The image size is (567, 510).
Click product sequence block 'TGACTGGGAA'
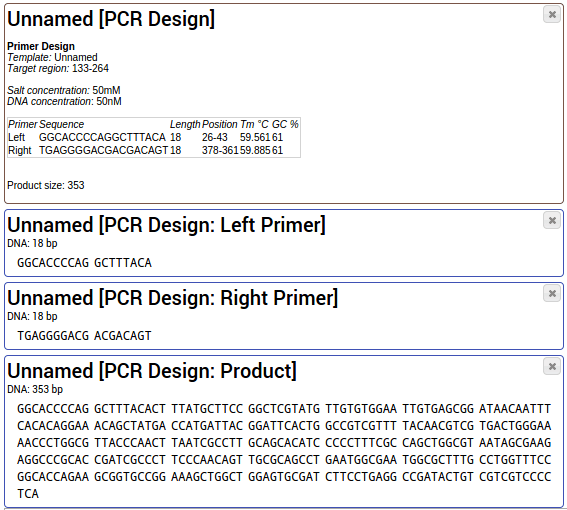pyautogui.click(x=515, y=426)
